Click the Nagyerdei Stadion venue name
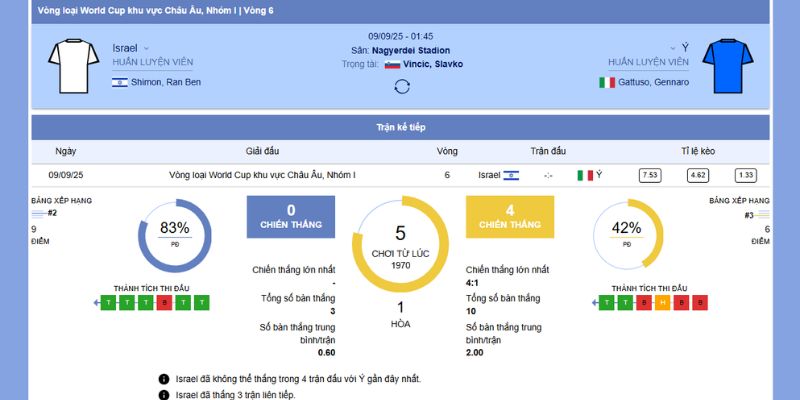The height and width of the screenshot is (400, 800). [413, 50]
